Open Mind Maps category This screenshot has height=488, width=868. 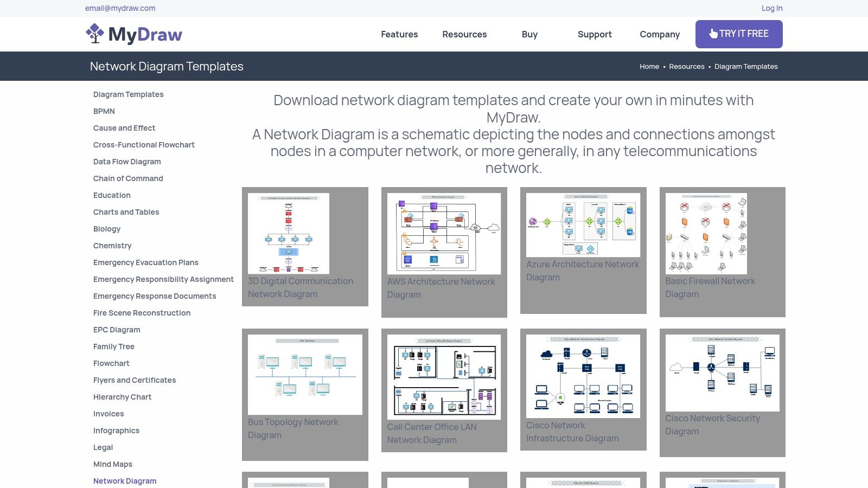click(x=113, y=464)
